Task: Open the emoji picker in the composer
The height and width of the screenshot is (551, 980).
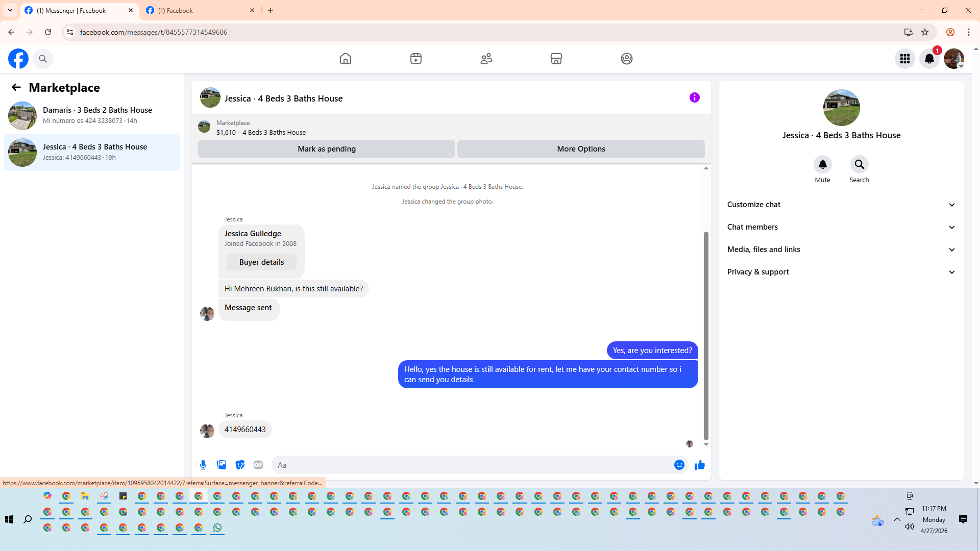Action: (679, 465)
